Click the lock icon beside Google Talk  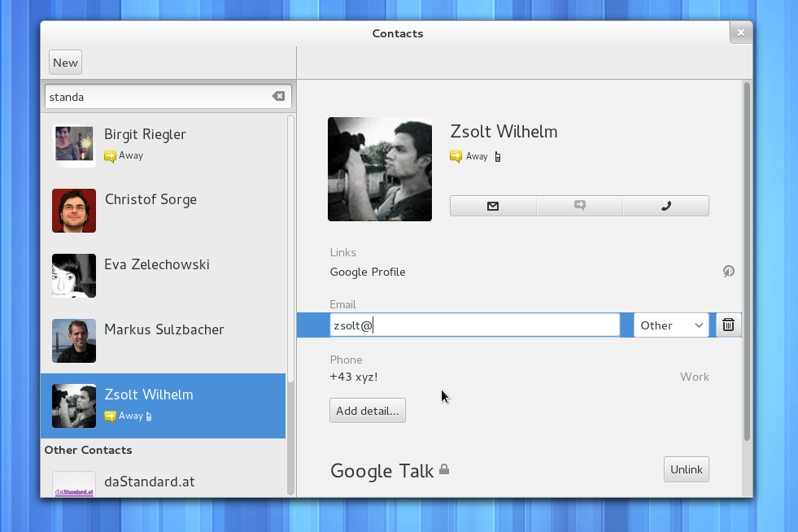pos(444,469)
